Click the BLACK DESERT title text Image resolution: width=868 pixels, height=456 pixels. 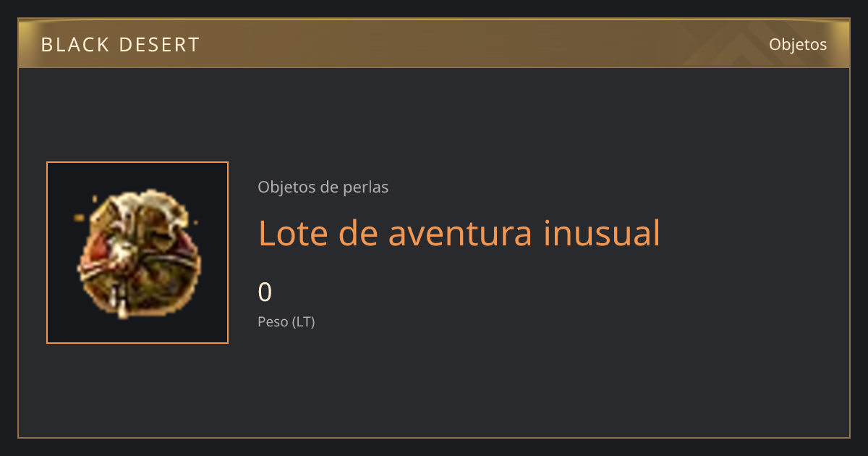(x=120, y=45)
